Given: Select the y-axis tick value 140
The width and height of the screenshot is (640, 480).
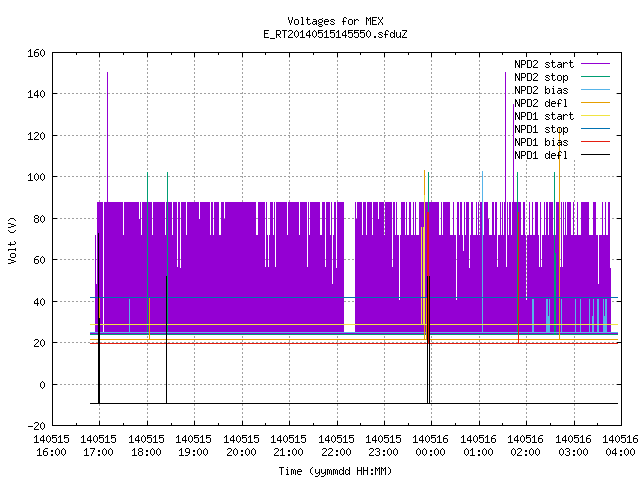Looking at the screenshot, I should click(x=36, y=94).
